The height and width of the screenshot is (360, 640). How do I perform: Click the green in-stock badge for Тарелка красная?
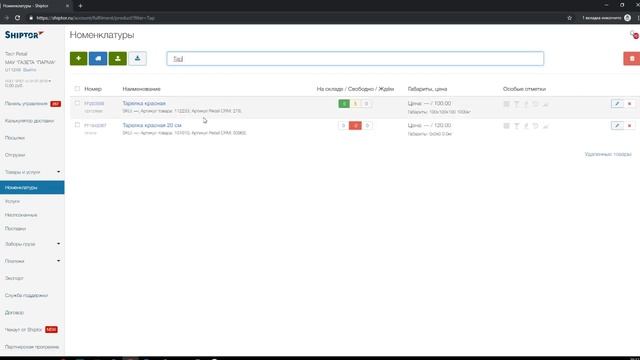pos(344,104)
